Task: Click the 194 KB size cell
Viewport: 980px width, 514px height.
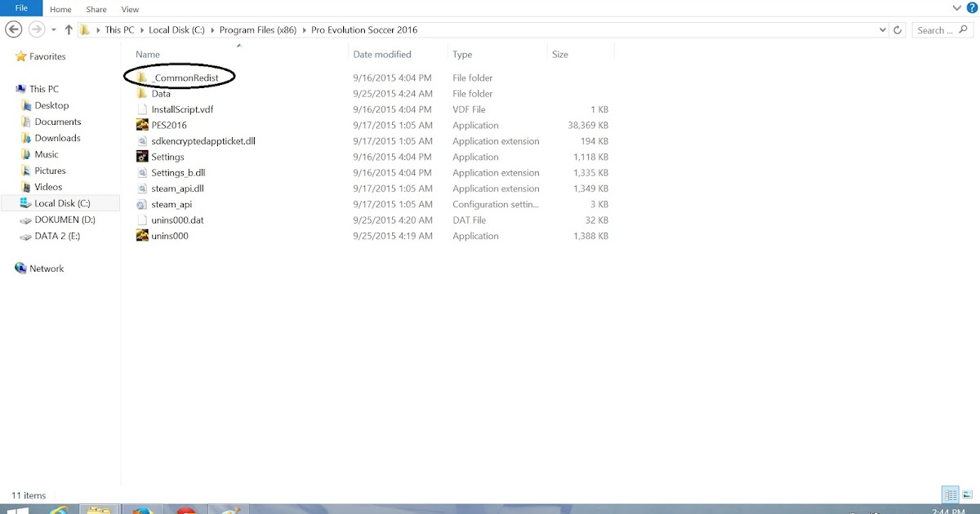Action: click(593, 141)
